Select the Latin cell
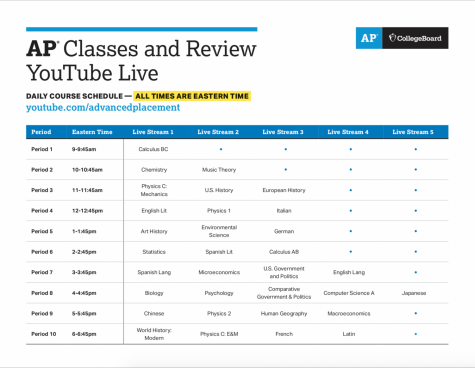The width and height of the screenshot is (475, 368). [x=349, y=334]
